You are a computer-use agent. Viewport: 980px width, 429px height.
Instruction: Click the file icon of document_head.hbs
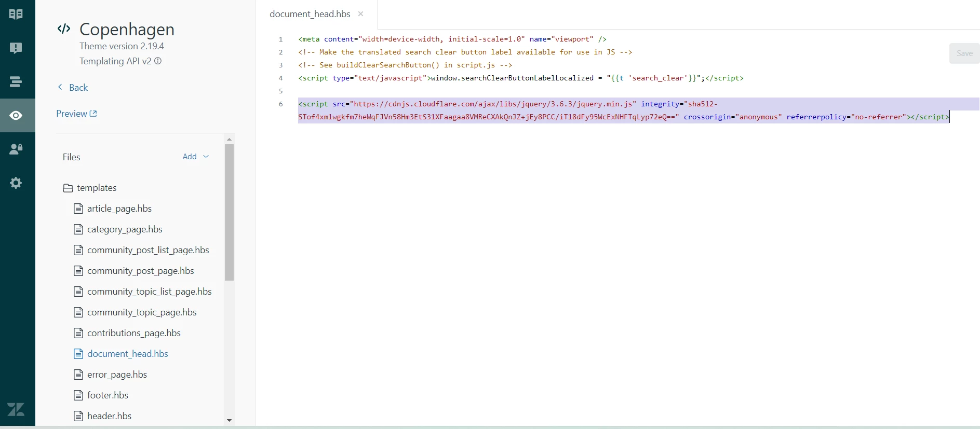[x=78, y=354]
